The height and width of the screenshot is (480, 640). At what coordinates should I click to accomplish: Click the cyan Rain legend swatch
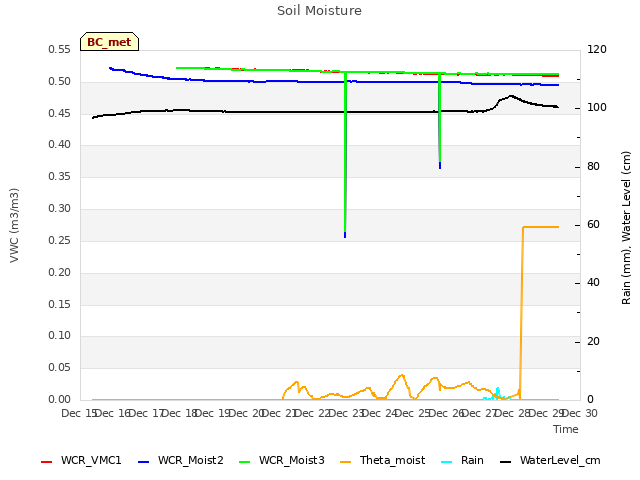click(447, 462)
